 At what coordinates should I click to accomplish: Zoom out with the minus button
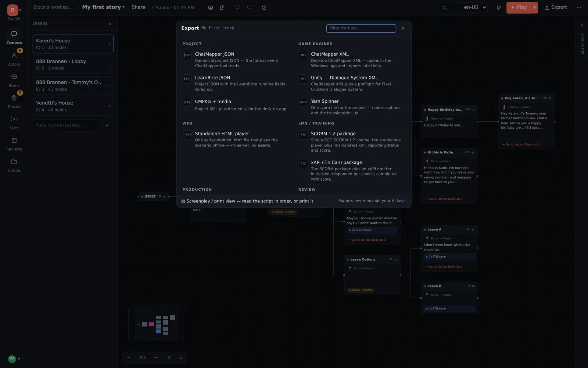[x=129, y=358]
